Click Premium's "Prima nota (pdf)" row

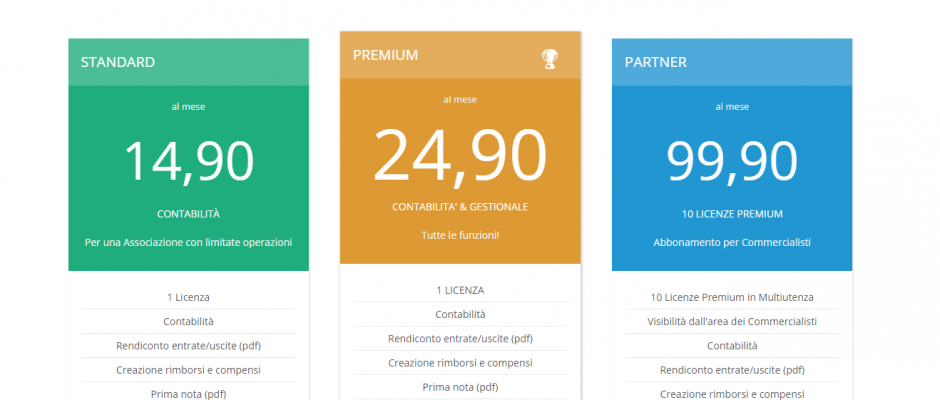[x=460, y=387]
